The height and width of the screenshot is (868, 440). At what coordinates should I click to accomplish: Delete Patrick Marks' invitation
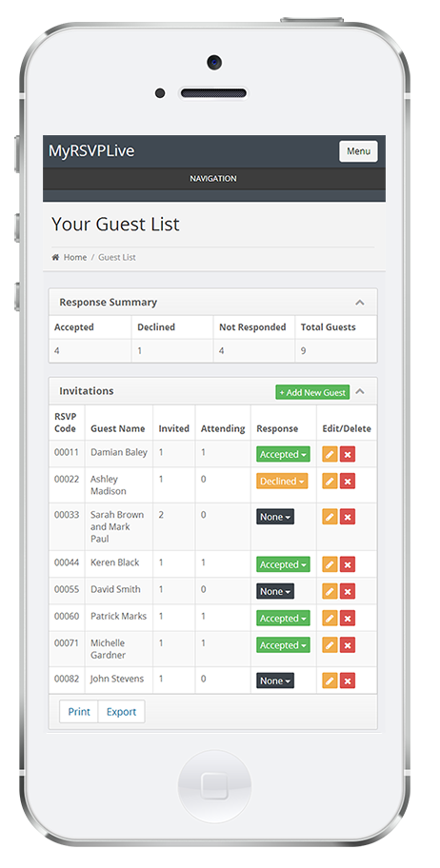point(348,619)
